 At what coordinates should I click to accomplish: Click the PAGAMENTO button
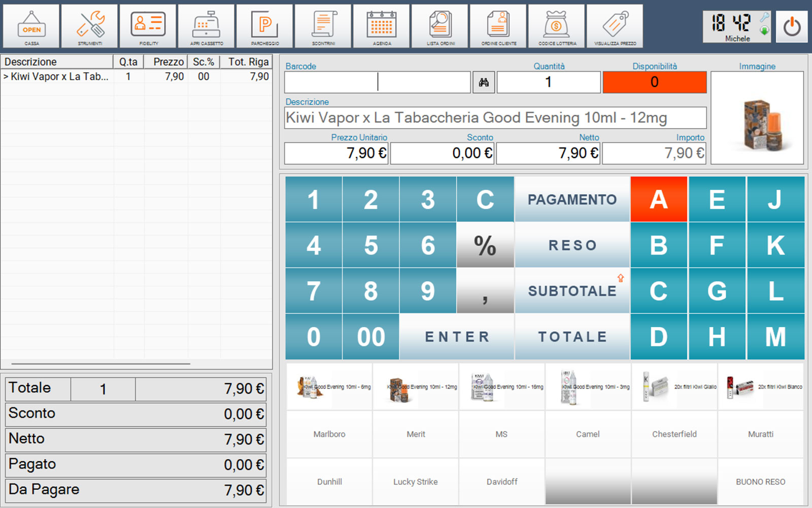click(572, 199)
